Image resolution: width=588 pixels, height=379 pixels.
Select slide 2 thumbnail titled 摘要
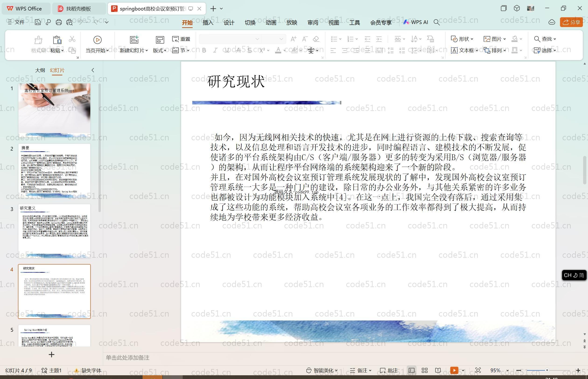pos(54,171)
